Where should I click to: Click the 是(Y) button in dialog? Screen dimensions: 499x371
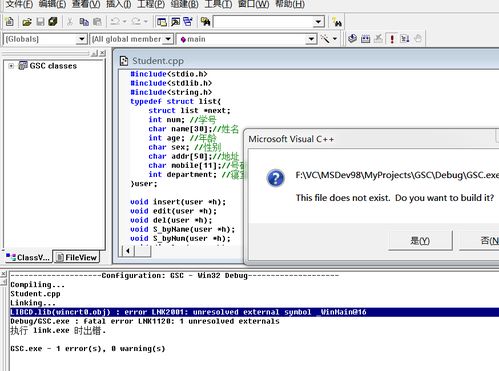click(x=420, y=240)
